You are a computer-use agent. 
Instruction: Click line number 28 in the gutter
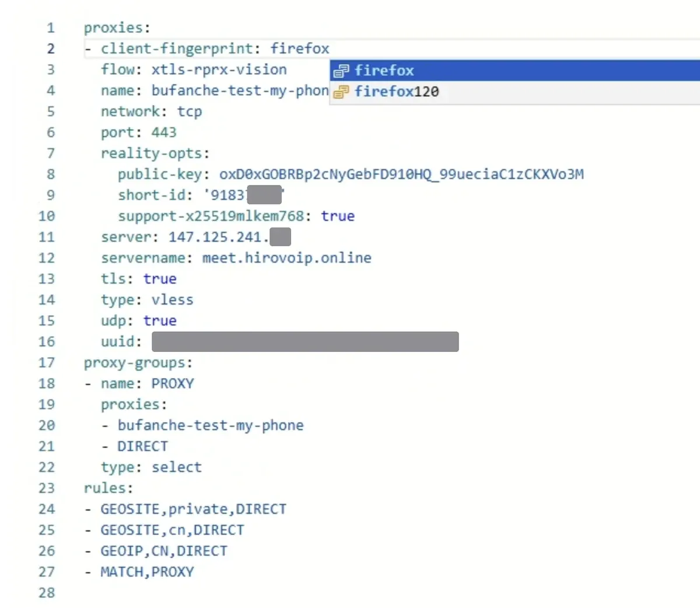coord(47,592)
